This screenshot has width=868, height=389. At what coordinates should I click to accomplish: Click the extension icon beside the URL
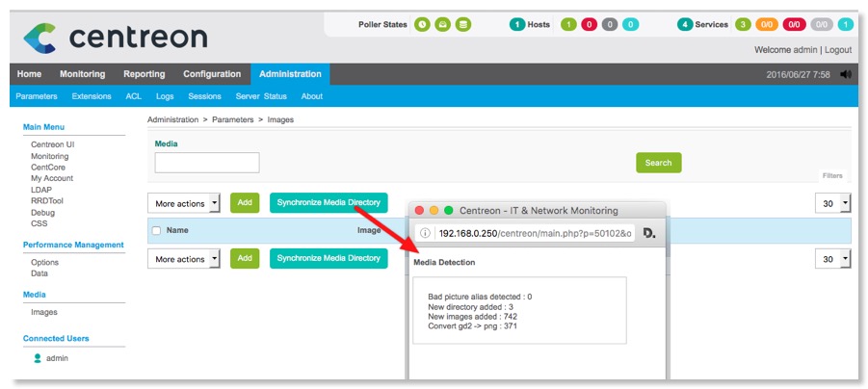click(x=649, y=233)
